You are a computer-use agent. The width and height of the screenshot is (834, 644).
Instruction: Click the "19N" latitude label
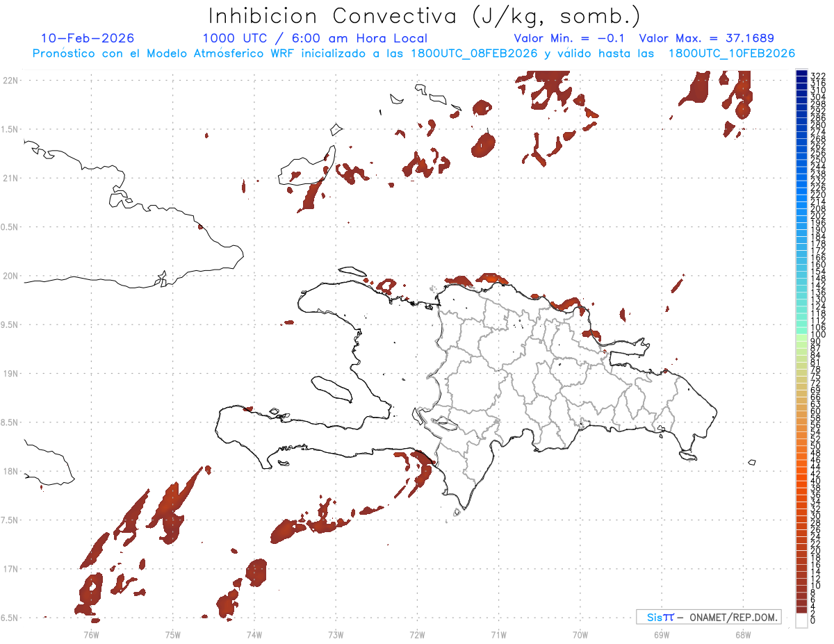(x=10, y=374)
